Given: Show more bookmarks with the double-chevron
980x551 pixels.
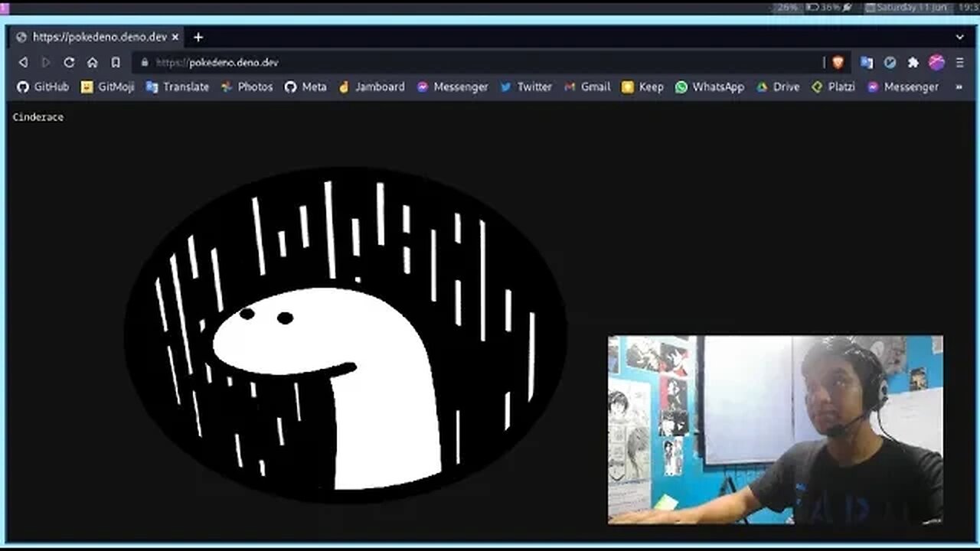Looking at the screenshot, I should tap(959, 87).
